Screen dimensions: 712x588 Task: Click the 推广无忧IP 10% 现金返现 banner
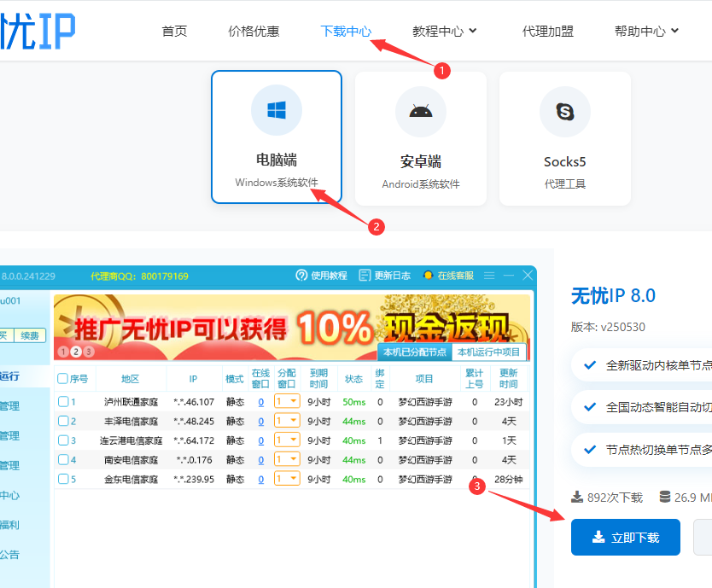click(x=292, y=328)
